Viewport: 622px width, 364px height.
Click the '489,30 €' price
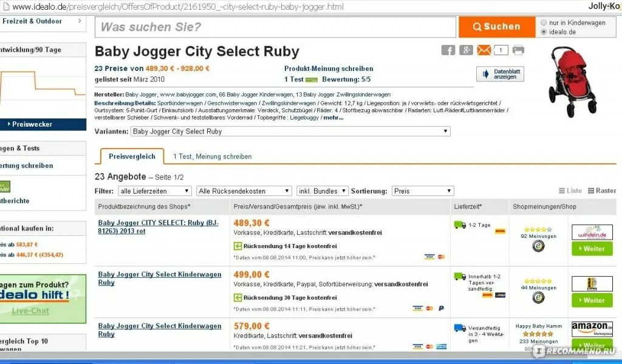(251, 223)
